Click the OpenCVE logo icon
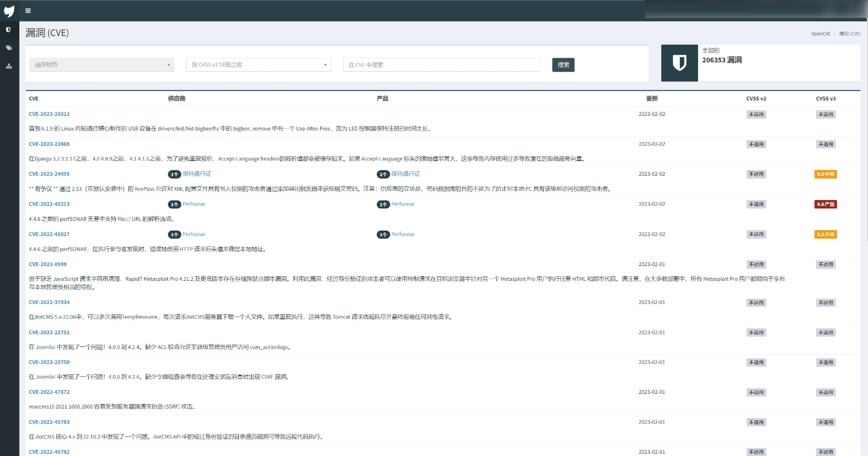The width and height of the screenshot is (868, 456). tap(9, 11)
